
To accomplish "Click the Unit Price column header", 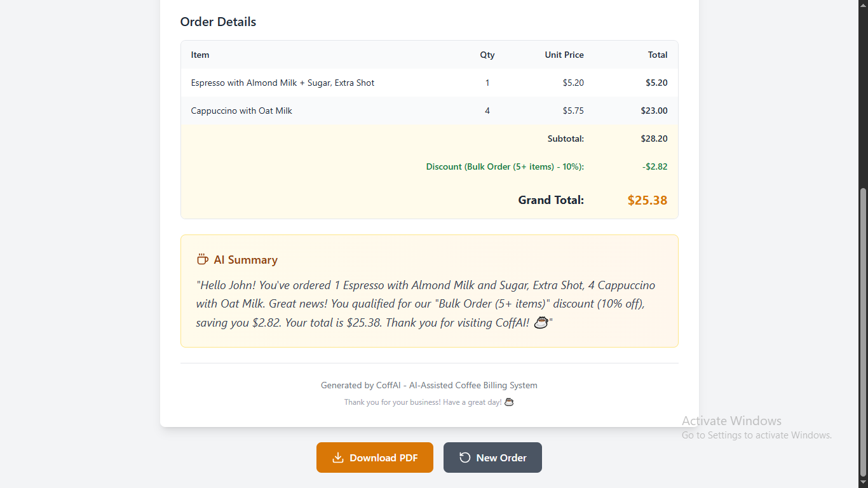I will click(x=564, y=55).
